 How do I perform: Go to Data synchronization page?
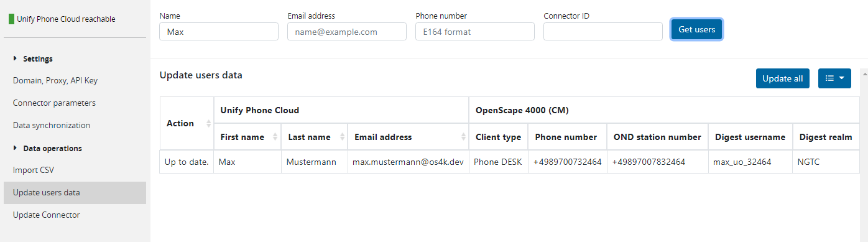(x=52, y=126)
